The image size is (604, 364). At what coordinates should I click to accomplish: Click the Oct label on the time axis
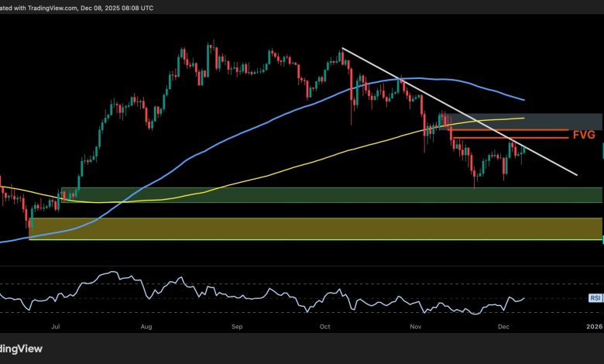click(x=324, y=328)
